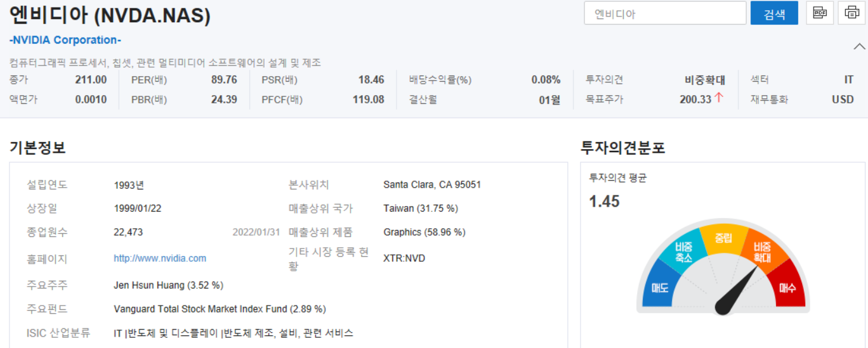Viewport: 868px width, 348px height.
Task: Click the 액면가 value 0.0010
Action: 91,100
